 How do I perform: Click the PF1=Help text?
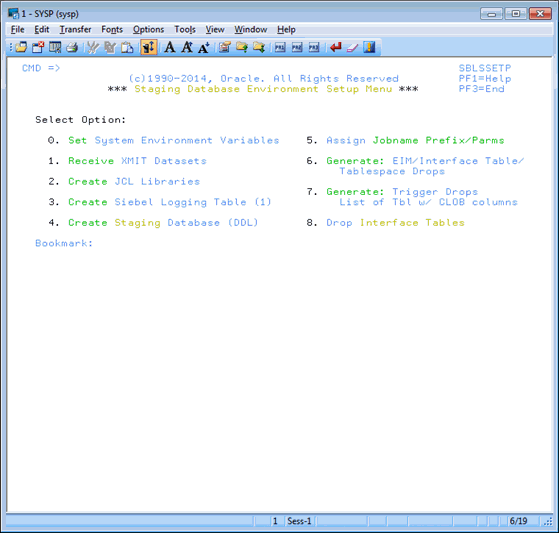pyautogui.click(x=485, y=78)
